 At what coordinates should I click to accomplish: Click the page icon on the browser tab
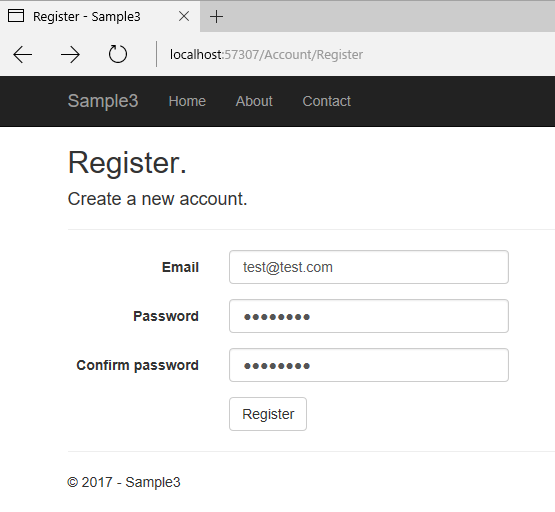click(x=16, y=16)
